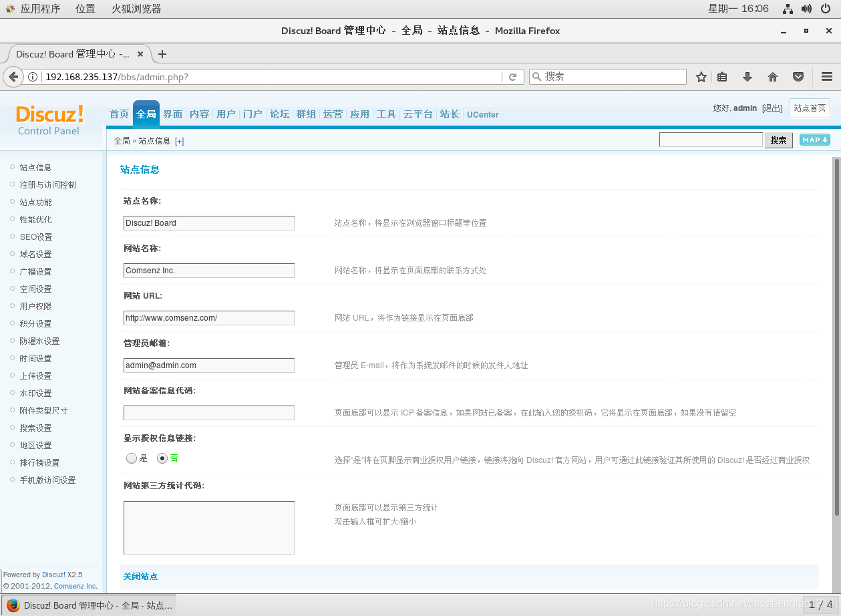This screenshot has height=616, width=841.
Task: Click the [+] link beside 站点信息 breadcrumb
Action: coord(179,141)
